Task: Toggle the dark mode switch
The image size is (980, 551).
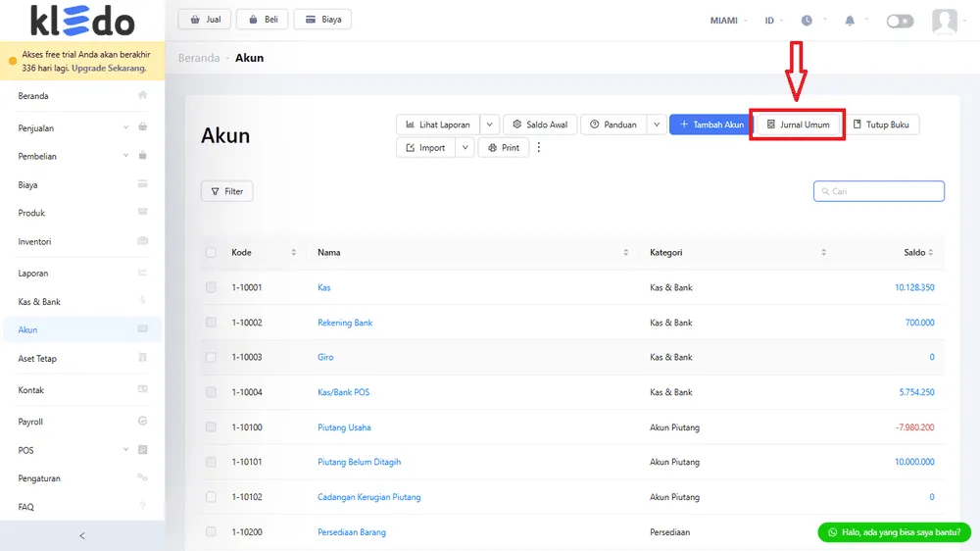Action: 900,21
